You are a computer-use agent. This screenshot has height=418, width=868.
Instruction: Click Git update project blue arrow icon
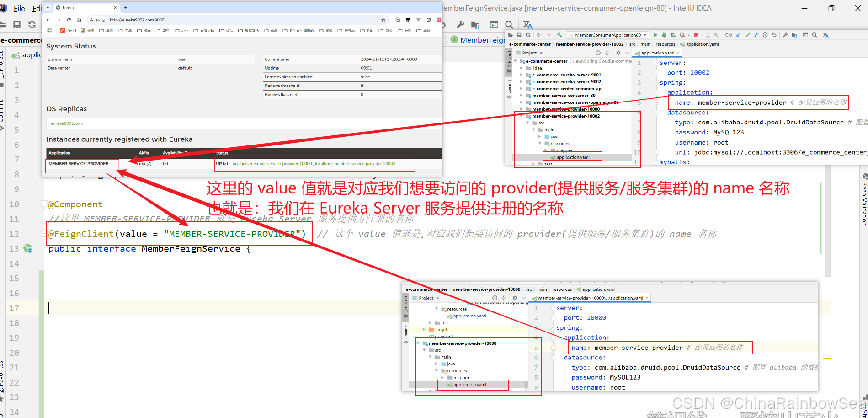click(738, 35)
